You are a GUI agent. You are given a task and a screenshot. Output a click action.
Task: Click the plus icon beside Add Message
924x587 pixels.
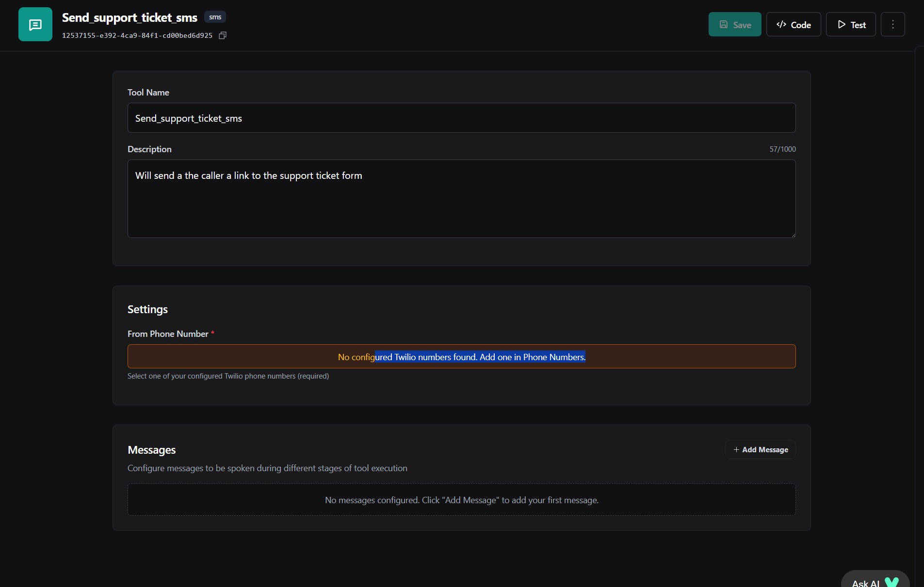(x=736, y=449)
